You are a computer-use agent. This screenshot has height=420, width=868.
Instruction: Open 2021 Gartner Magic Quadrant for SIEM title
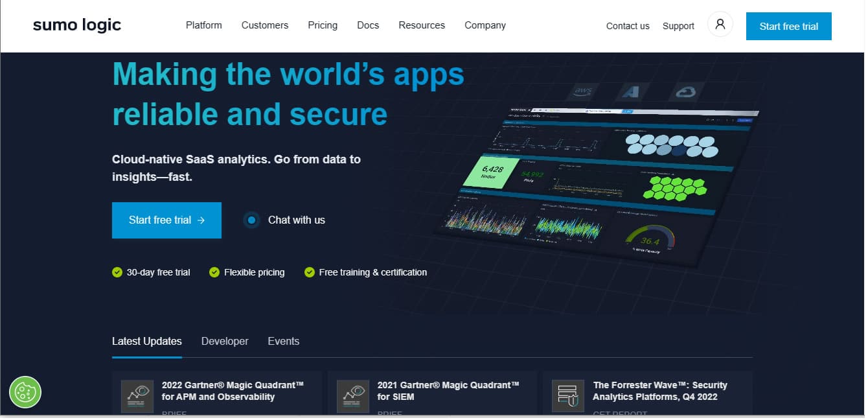point(448,391)
